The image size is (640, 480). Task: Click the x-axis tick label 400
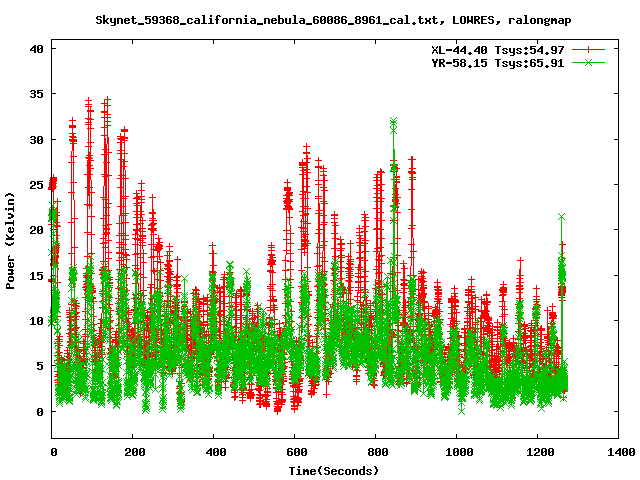point(215,452)
